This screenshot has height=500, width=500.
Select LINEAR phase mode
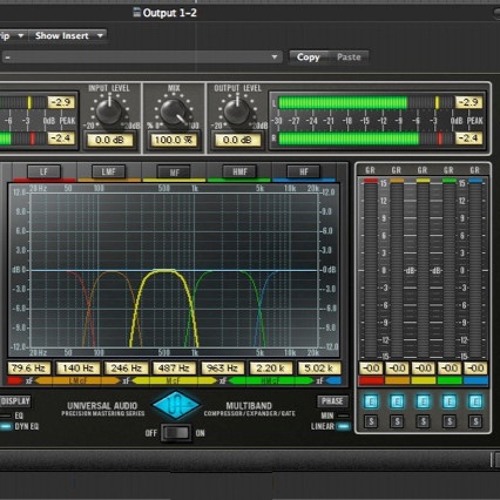tap(330, 426)
